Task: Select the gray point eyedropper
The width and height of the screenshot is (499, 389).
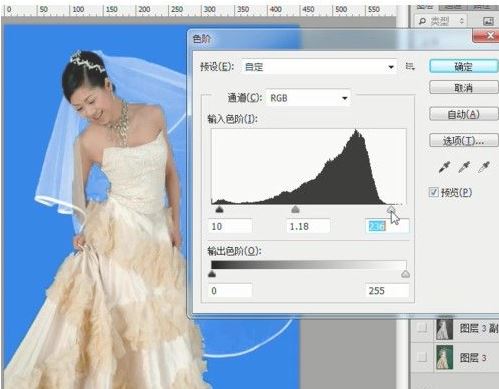Action: click(x=464, y=167)
